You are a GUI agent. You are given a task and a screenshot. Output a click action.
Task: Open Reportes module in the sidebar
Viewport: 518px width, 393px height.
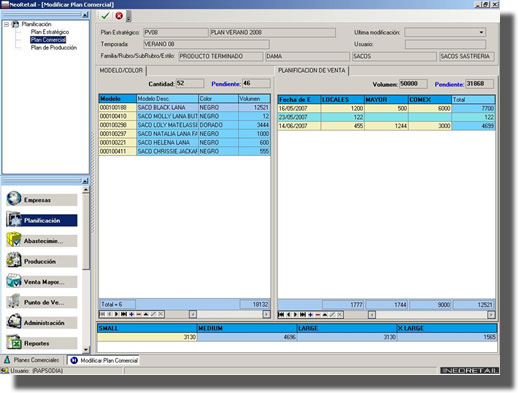[x=42, y=343]
